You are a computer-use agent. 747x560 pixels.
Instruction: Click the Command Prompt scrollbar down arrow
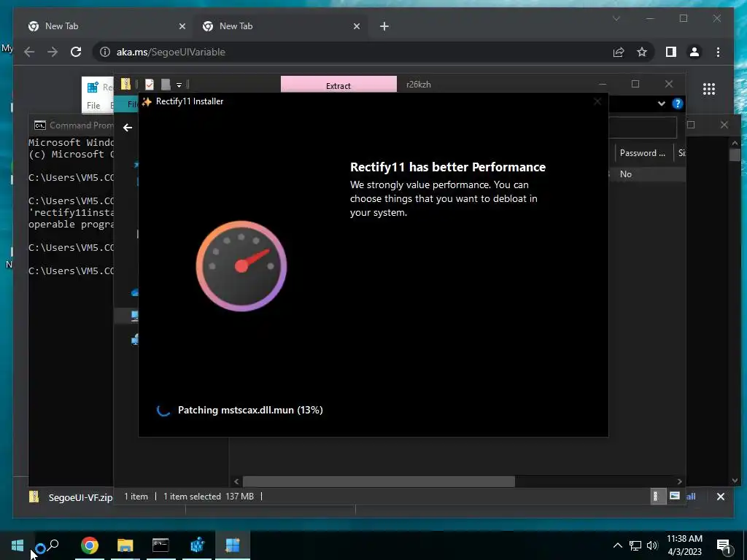click(735, 481)
